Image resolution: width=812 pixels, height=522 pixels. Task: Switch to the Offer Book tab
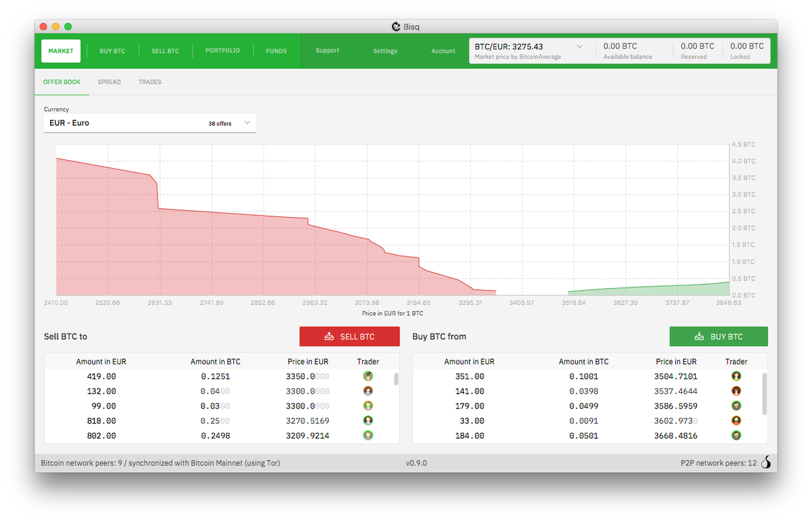point(62,82)
